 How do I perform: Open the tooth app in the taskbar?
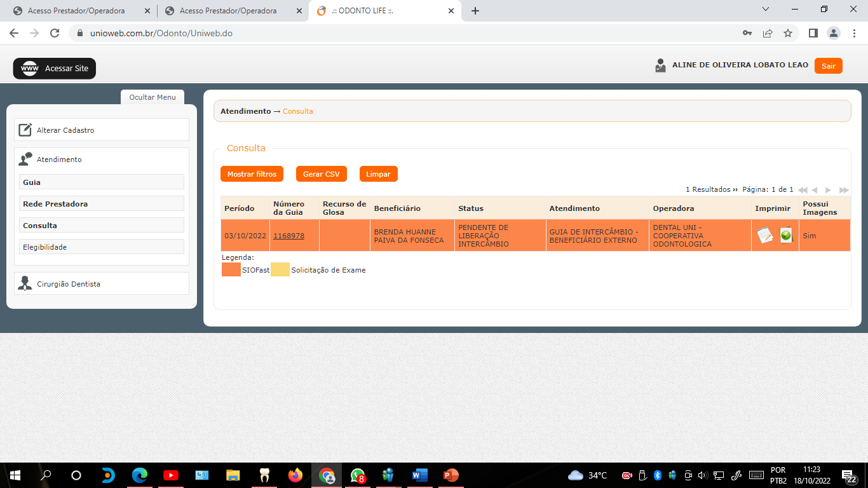[265, 475]
